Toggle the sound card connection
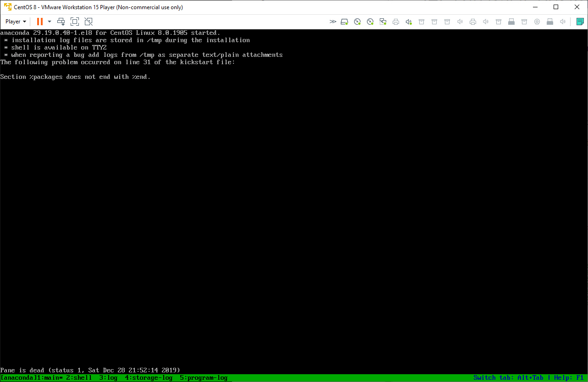Viewport: 588px width, 382px height. click(409, 21)
